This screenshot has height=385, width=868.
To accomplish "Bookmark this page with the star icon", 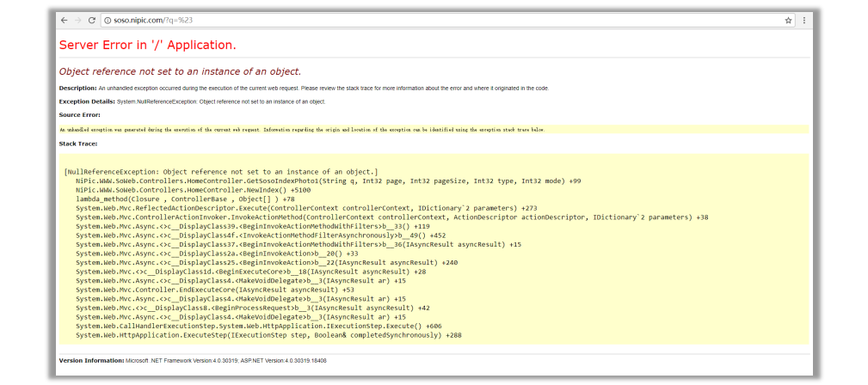I will point(788,21).
